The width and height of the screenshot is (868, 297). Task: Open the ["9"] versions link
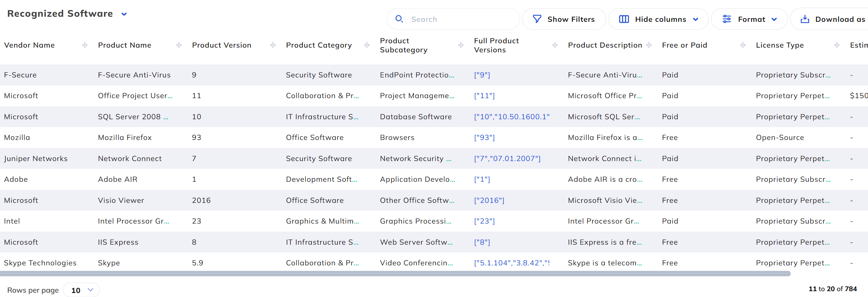pos(482,75)
